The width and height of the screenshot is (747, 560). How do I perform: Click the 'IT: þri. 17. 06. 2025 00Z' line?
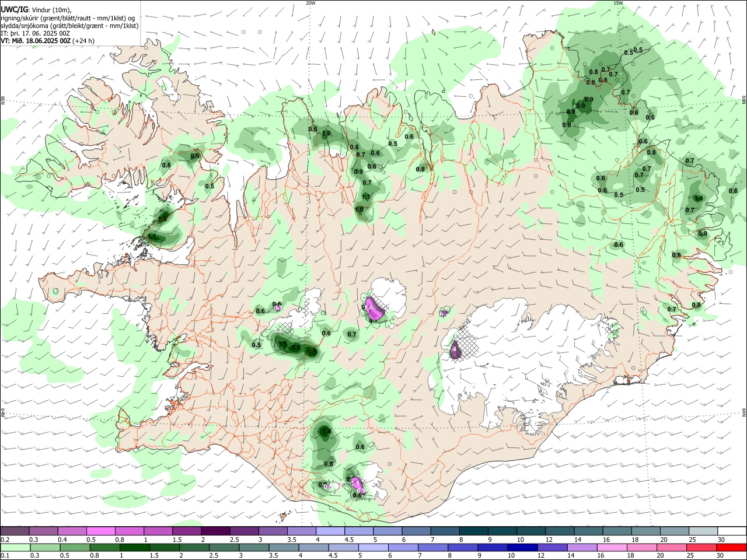click(36, 33)
